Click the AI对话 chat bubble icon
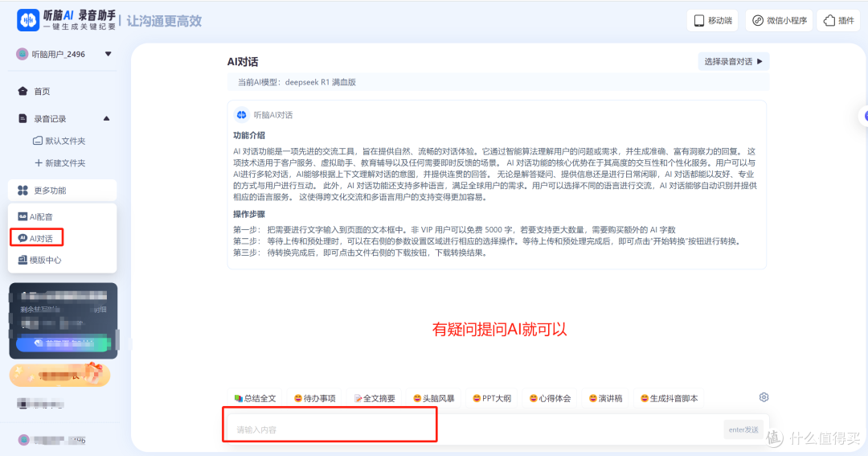Screen dimensions: 868x456 (23, 238)
